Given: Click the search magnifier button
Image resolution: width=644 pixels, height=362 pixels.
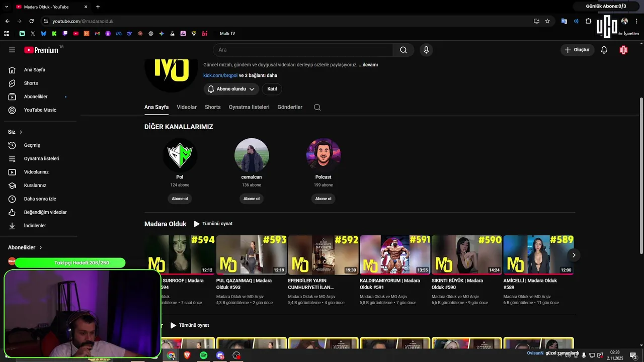Looking at the screenshot, I should [x=404, y=50].
